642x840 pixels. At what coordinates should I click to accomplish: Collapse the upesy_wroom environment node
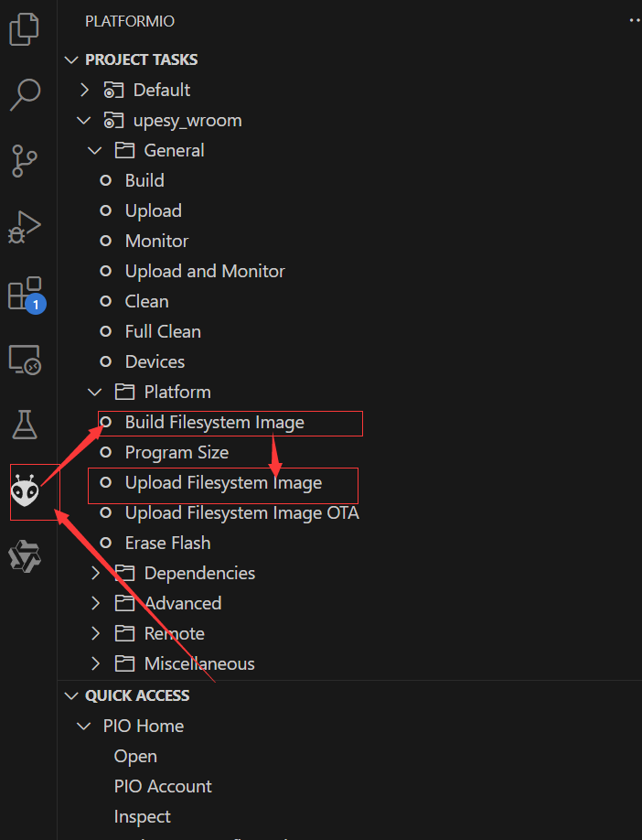[x=84, y=121]
